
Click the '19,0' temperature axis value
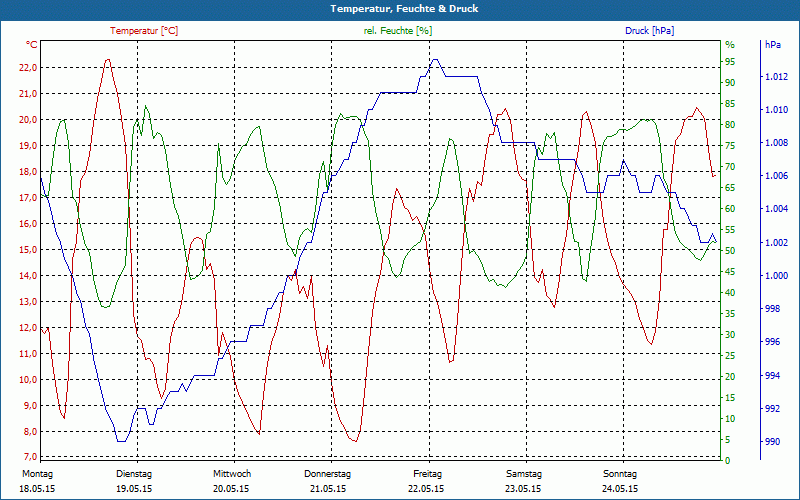28,146
